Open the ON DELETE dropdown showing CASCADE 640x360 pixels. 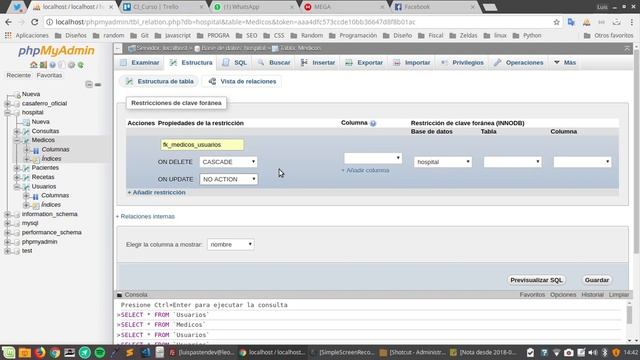coord(229,162)
